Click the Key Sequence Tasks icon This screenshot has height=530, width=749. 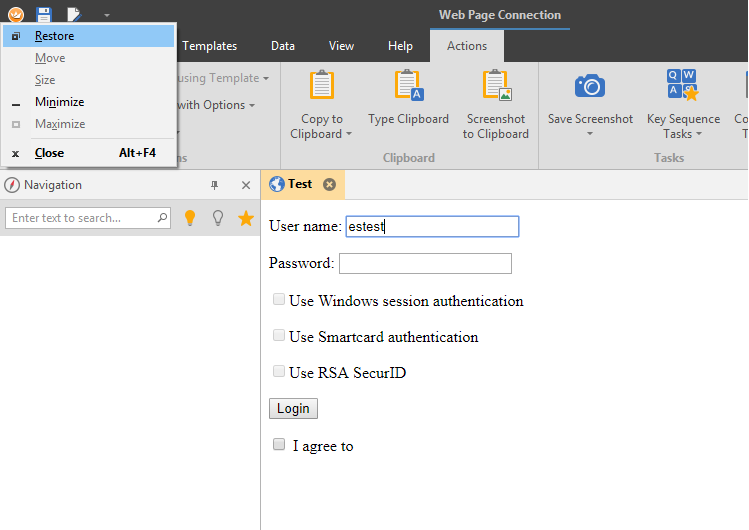pos(683,87)
